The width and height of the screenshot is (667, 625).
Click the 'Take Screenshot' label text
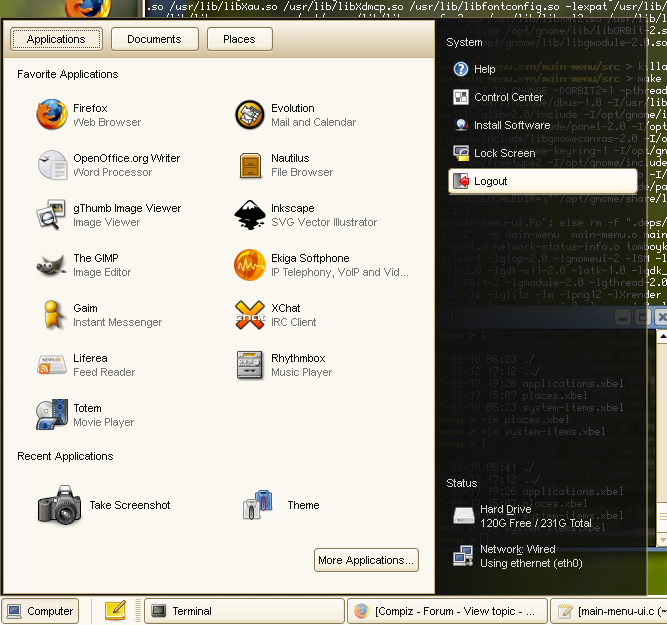130,505
